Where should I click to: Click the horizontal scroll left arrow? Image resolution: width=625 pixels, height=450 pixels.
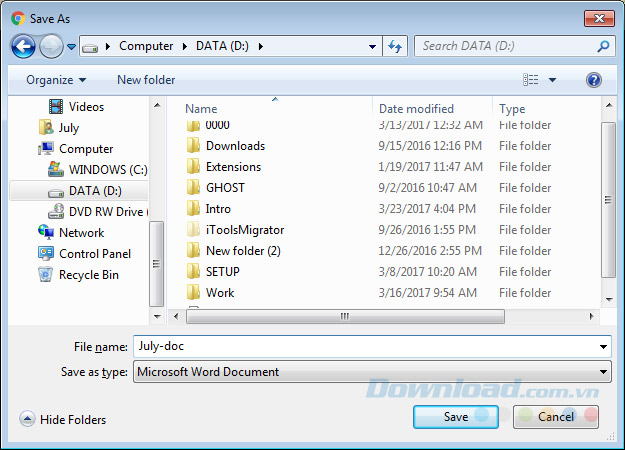pyautogui.click(x=176, y=316)
